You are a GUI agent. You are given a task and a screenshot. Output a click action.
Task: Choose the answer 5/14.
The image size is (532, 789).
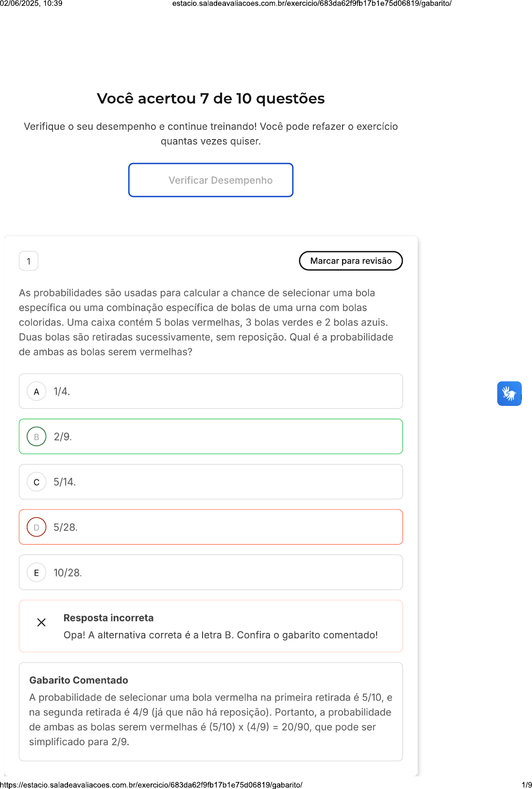tap(211, 482)
